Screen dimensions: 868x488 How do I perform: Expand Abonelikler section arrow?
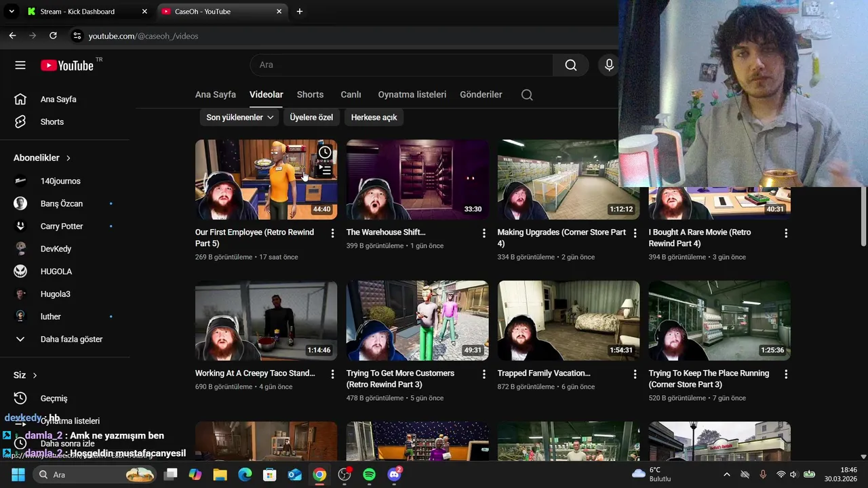click(x=68, y=158)
